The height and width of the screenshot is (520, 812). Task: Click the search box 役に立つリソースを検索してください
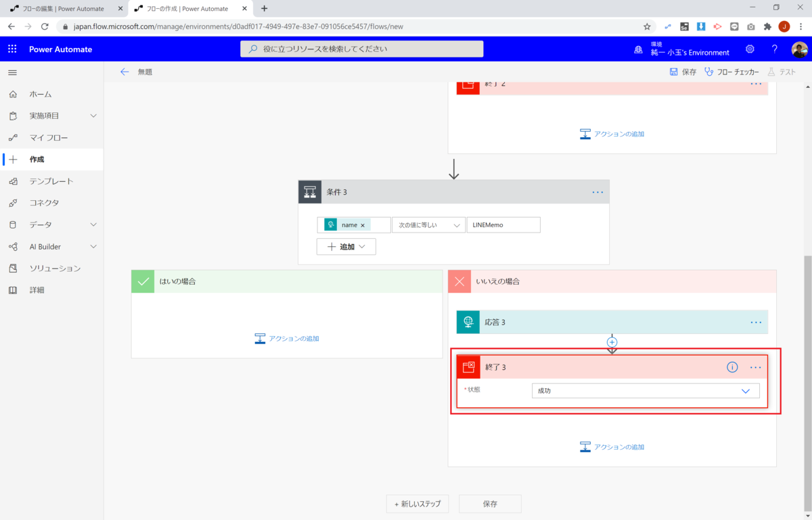362,49
